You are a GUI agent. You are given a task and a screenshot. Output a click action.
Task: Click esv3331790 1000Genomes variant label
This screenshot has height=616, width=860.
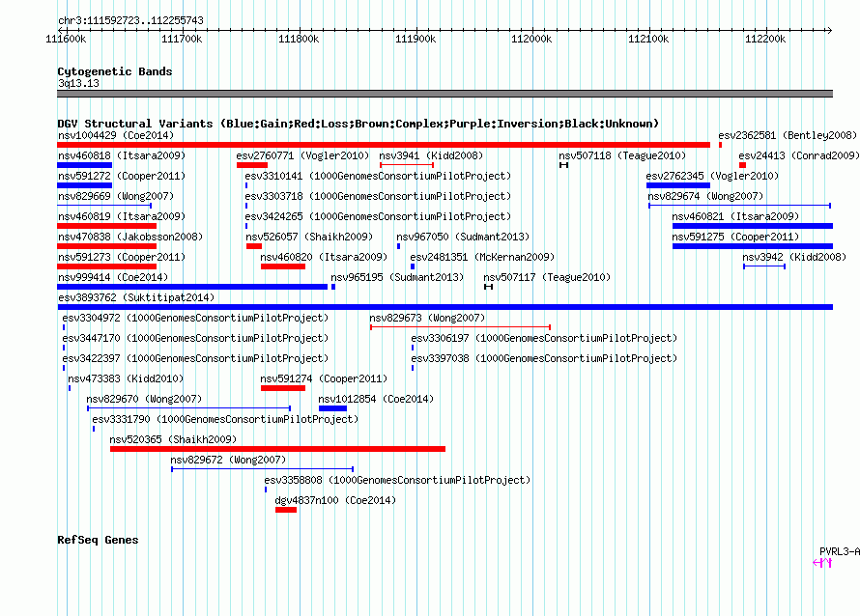coord(225,419)
